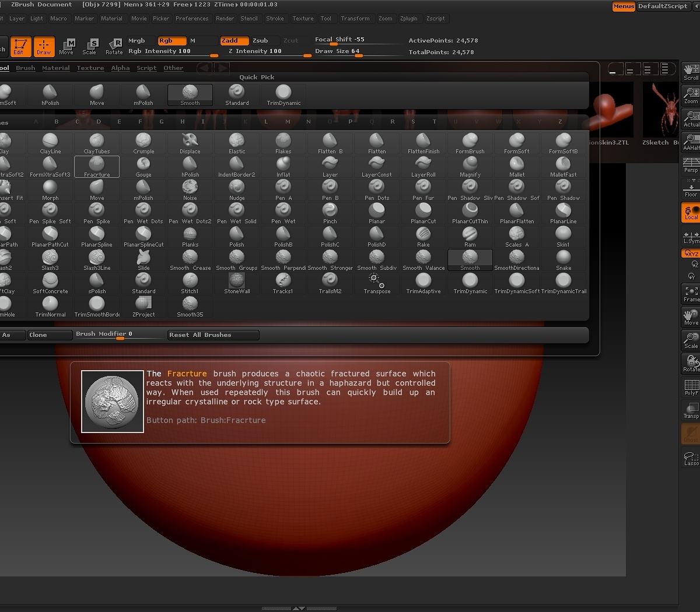Screen dimensions: 700x612
Task: Activate Move mode in top toolbar
Action: click(67, 47)
